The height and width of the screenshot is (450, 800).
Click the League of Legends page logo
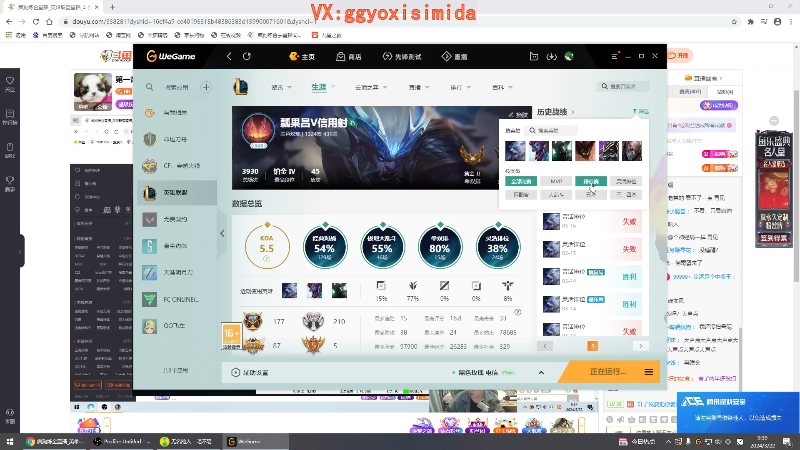241,87
